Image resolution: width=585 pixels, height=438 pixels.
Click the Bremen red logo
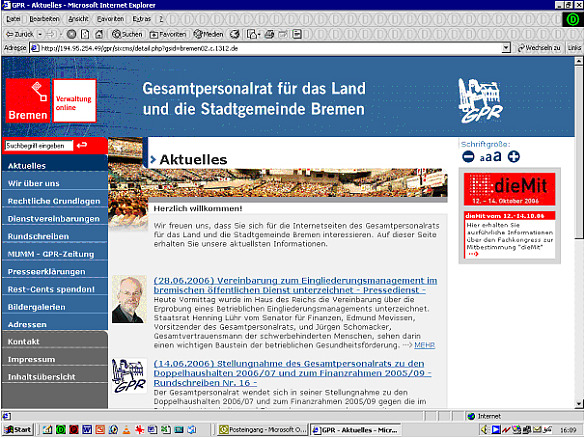(28, 100)
